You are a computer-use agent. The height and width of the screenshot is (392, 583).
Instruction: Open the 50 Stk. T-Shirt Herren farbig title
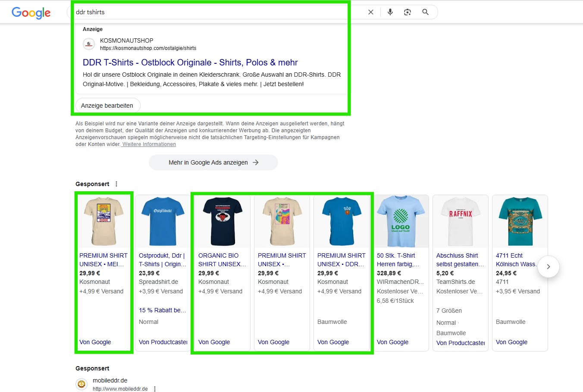pos(398,260)
